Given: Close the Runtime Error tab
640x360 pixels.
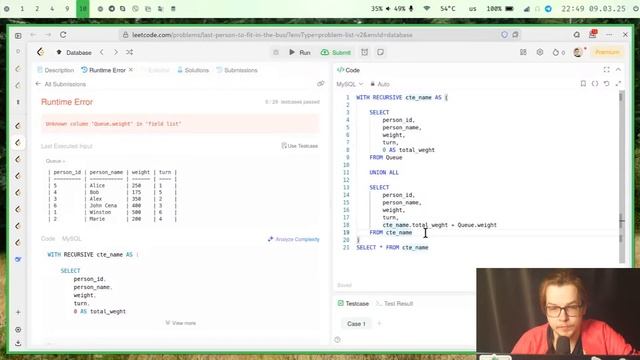Looking at the screenshot, I should (131, 70).
